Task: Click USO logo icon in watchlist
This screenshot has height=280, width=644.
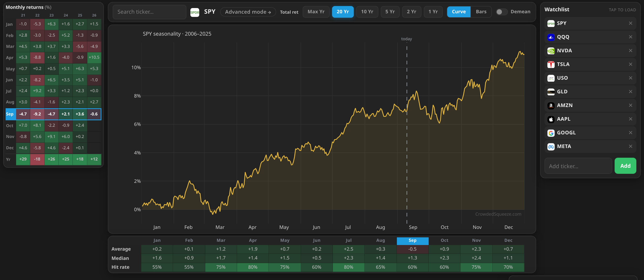Action: [x=551, y=78]
